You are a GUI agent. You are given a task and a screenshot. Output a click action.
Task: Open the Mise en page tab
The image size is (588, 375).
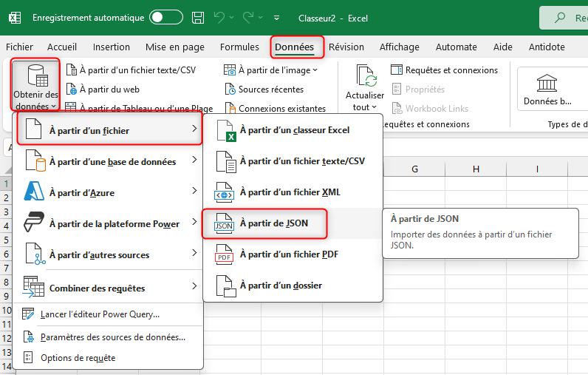click(x=175, y=47)
